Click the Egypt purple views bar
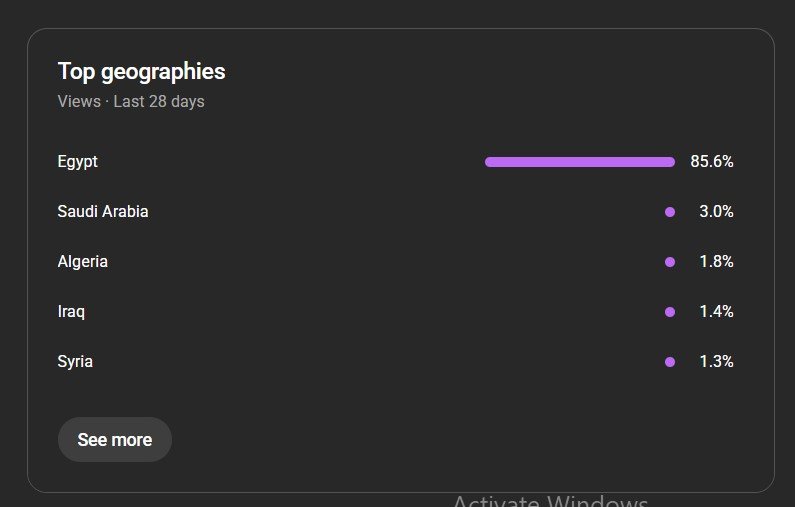Screen dimensions: 795x507 580,162
